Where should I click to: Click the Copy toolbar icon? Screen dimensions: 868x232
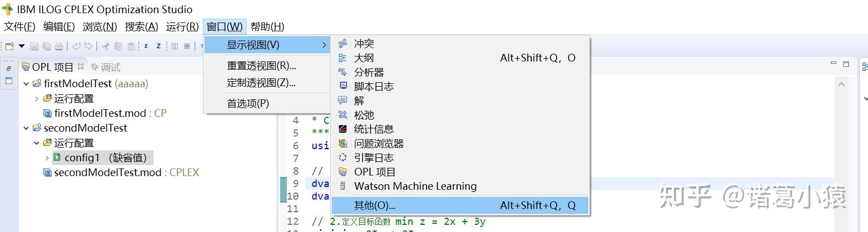click(118, 47)
